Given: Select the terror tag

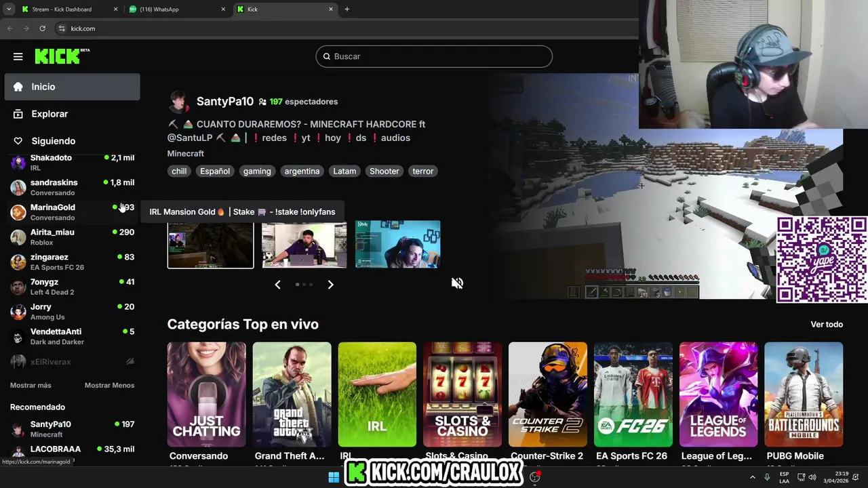Looking at the screenshot, I should (x=423, y=171).
